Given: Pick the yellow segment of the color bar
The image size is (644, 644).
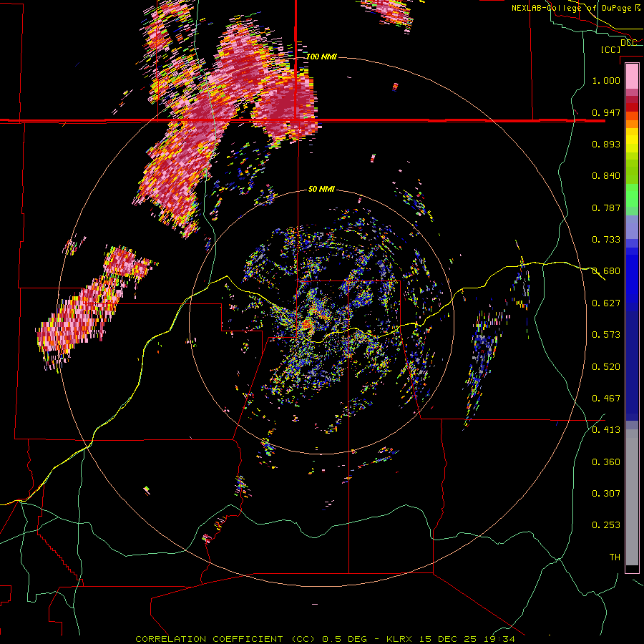Looking at the screenshot, I should [632, 140].
